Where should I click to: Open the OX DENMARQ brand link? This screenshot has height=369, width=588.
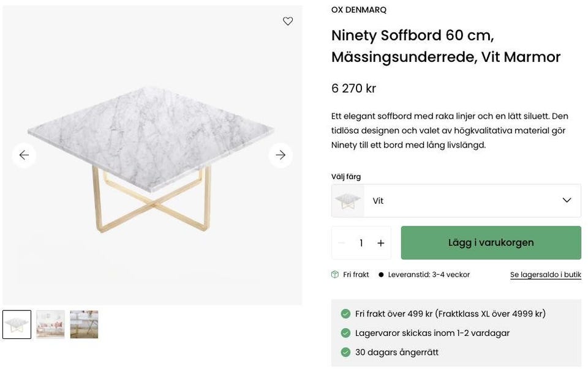359,10
